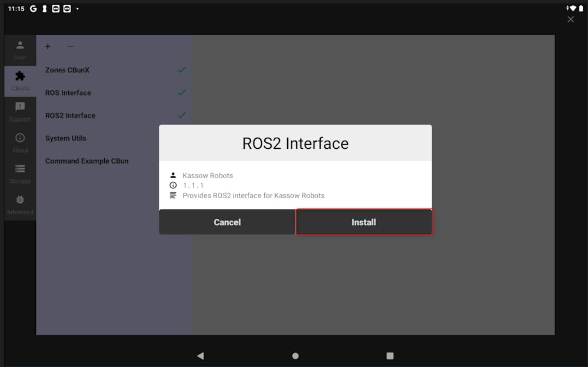Viewport: 588px width, 367px height.
Task: Cancel the ROS2 Interface install dialog
Action: pos(227,222)
